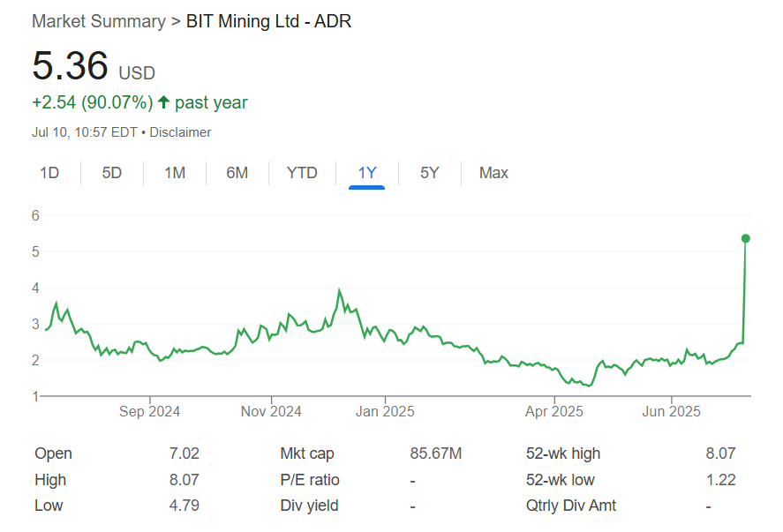Switch chart to 6M range

(x=237, y=173)
